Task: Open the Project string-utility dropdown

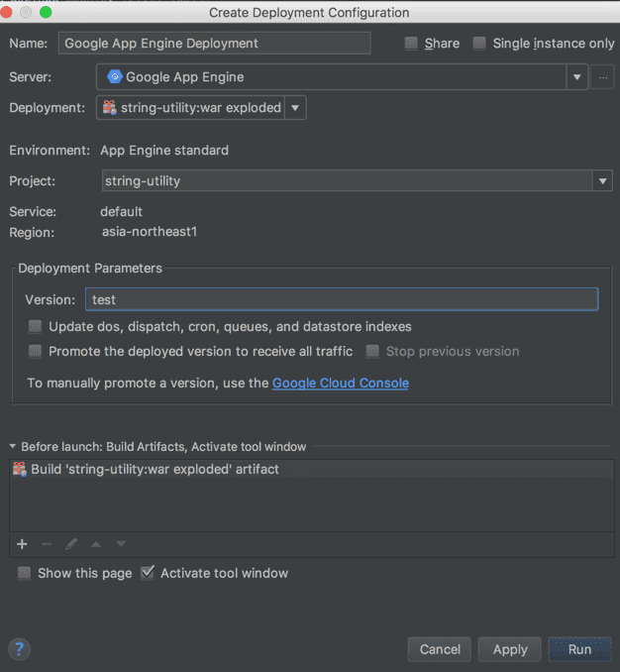Action: point(601,181)
